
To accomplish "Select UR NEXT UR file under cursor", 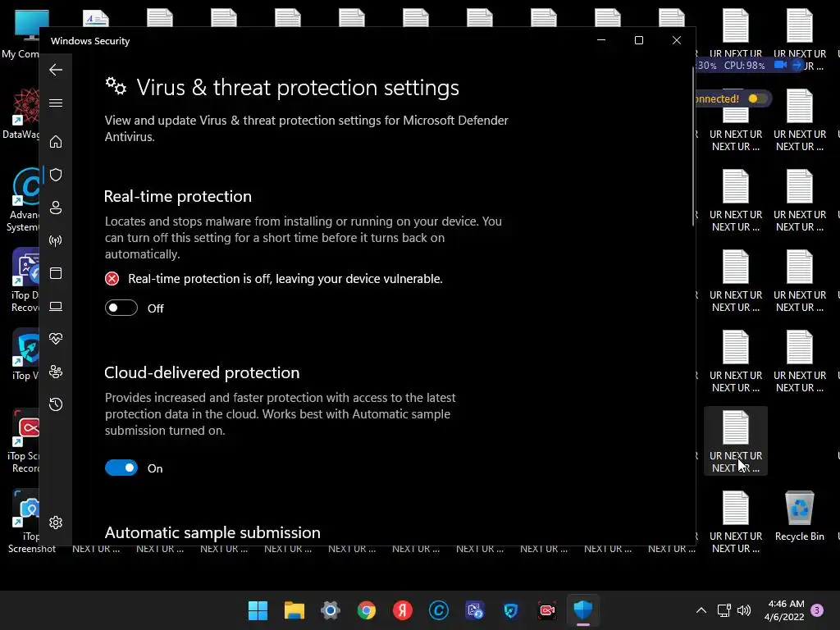I will (x=736, y=441).
